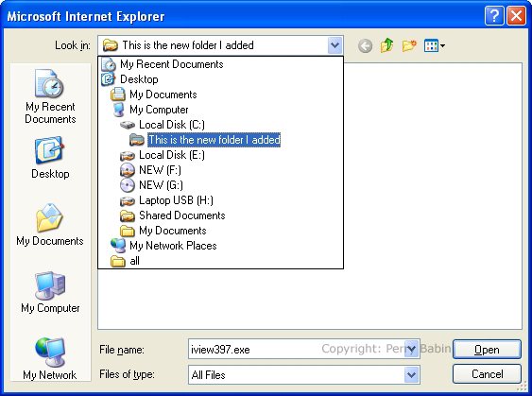Open My Documents in the places bar
Image resolution: width=532 pixels, height=396 pixels.
click(x=50, y=225)
